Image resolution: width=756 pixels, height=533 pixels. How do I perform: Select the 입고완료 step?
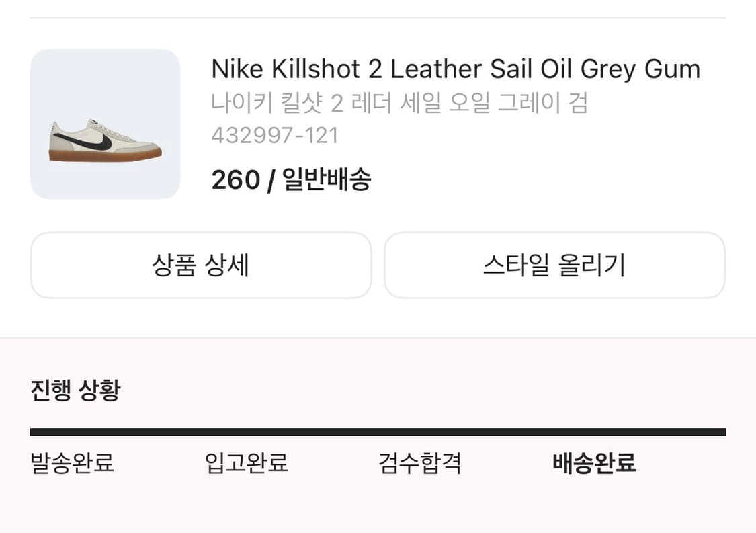(x=247, y=463)
